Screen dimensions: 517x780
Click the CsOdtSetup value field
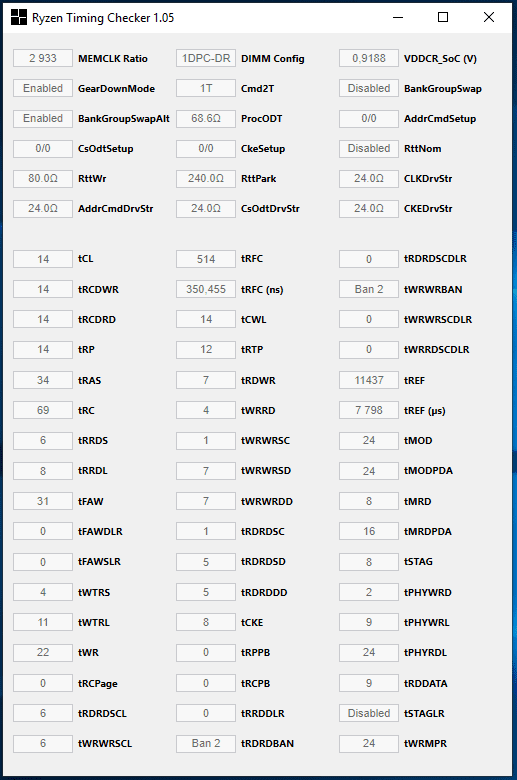43,148
